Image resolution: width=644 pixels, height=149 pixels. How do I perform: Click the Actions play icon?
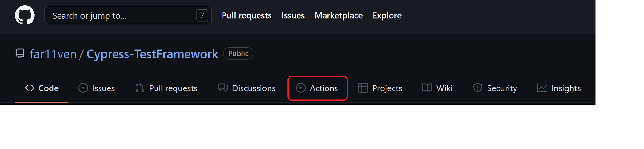click(301, 88)
